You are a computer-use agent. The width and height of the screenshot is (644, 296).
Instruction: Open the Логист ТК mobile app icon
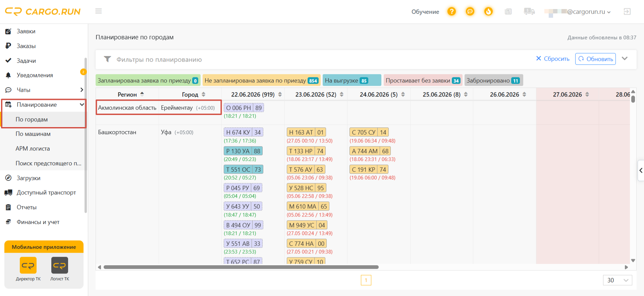coord(60,269)
